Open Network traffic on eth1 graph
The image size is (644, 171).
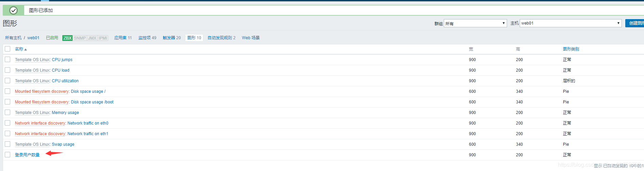tap(88, 134)
